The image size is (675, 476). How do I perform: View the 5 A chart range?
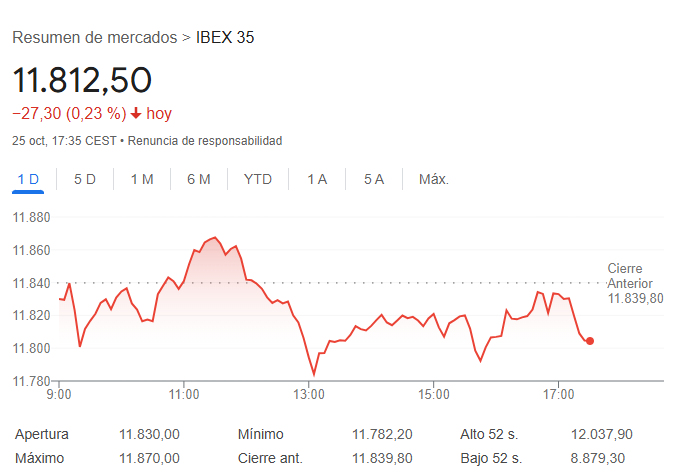374,179
